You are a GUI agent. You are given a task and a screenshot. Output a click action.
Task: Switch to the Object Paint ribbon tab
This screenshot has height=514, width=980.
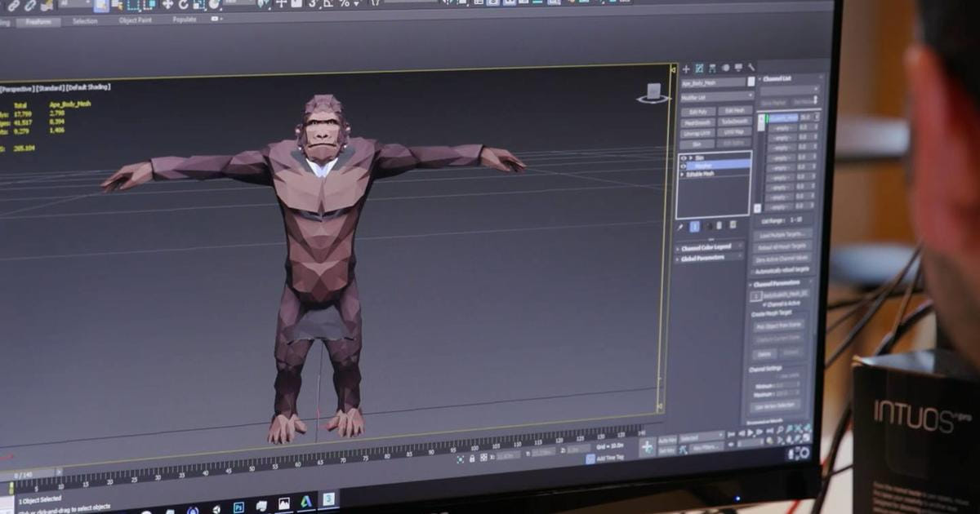coord(135,20)
